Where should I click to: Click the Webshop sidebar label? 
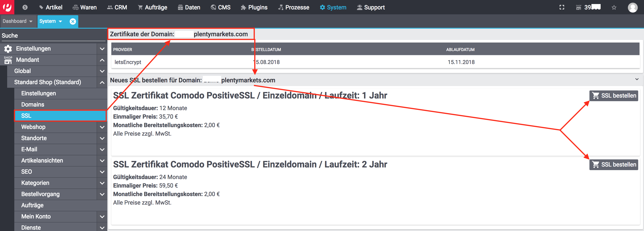click(x=33, y=127)
